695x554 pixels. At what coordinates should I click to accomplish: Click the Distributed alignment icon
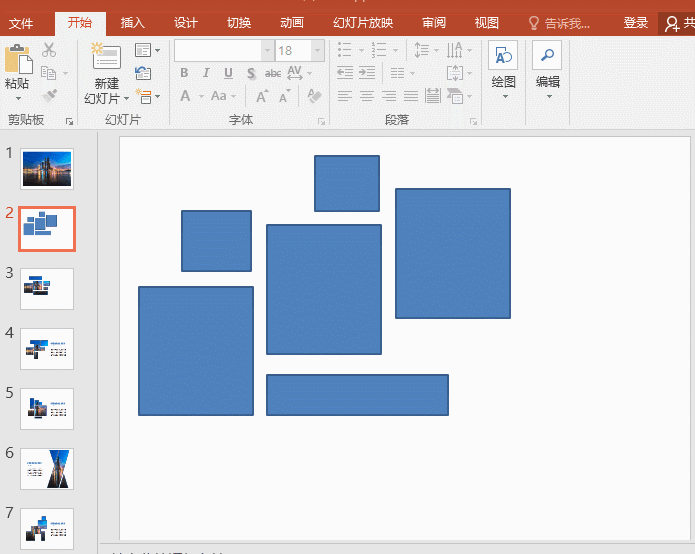pyautogui.click(x=433, y=95)
